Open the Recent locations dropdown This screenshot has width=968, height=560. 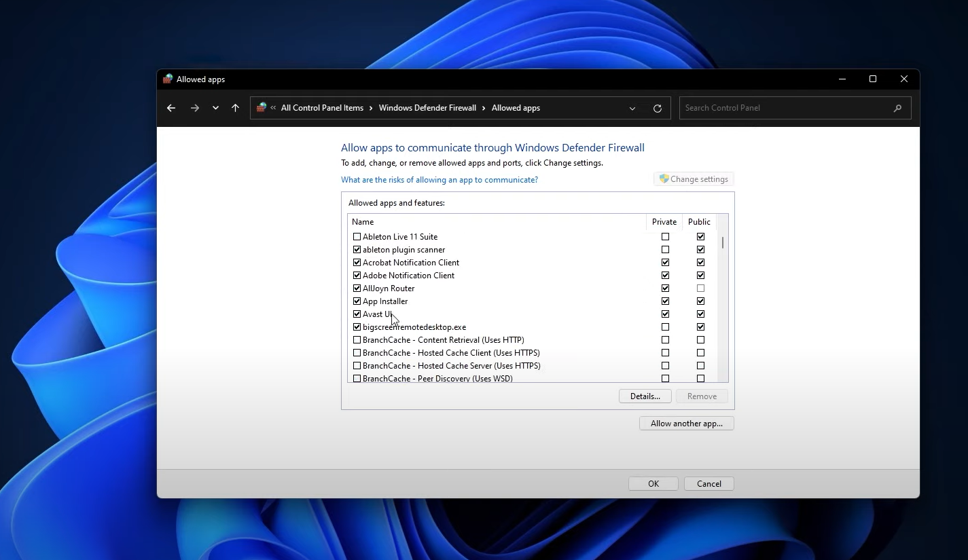[215, 108]
